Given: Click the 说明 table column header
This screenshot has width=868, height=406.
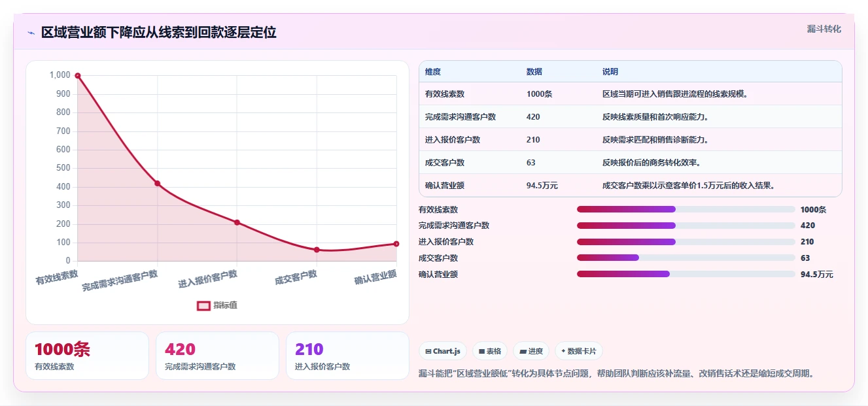Looking at the screenshot, I should pos(610,72).
